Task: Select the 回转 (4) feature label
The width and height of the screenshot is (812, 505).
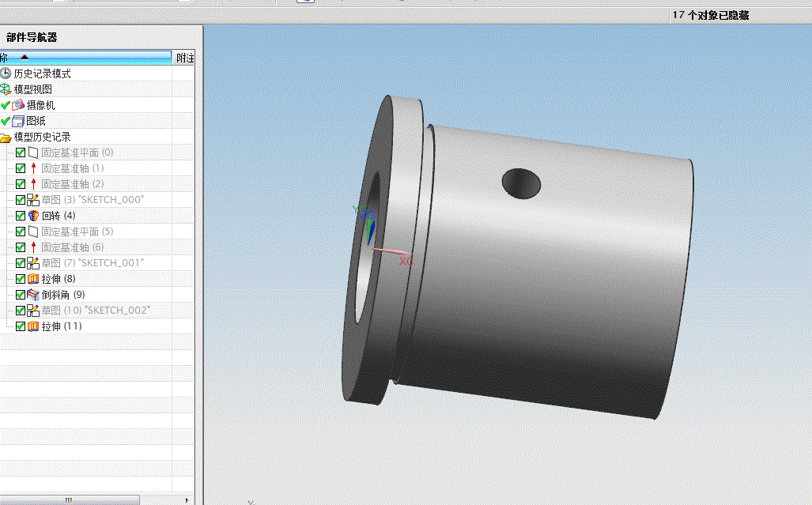Action: (x=59, y=216)
